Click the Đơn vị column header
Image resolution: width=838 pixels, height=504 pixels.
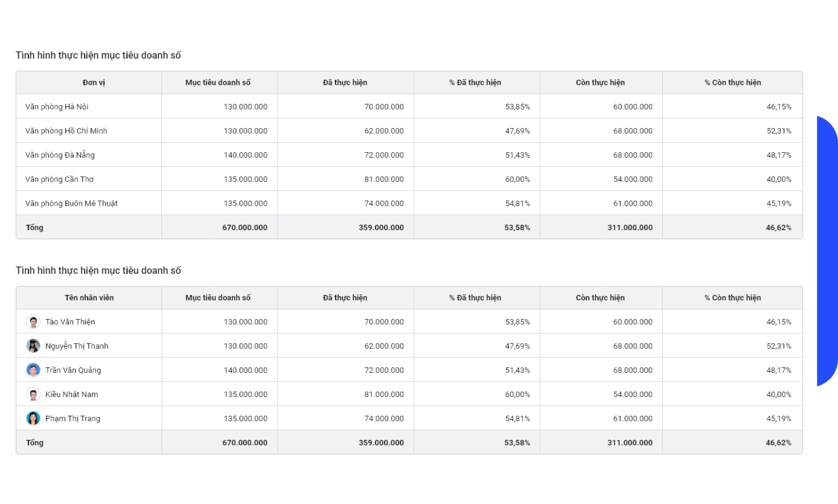coord(94,83)
